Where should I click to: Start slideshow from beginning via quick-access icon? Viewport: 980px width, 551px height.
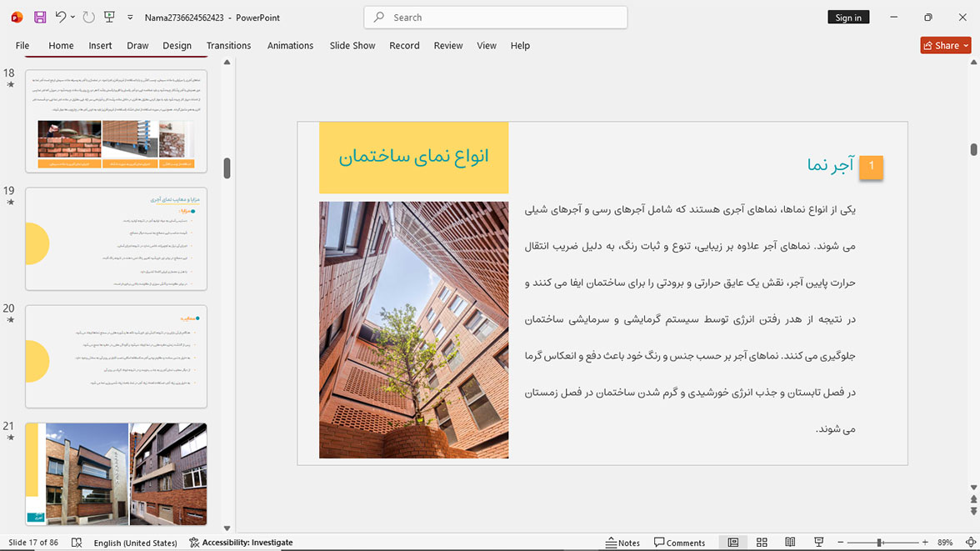point(109,18)
